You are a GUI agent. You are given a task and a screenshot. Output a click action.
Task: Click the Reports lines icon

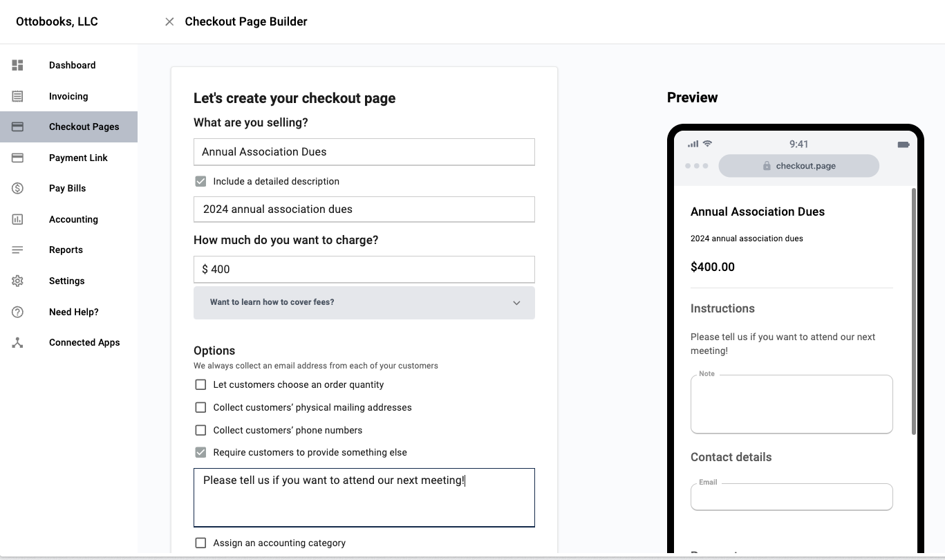tap(17, 250)
